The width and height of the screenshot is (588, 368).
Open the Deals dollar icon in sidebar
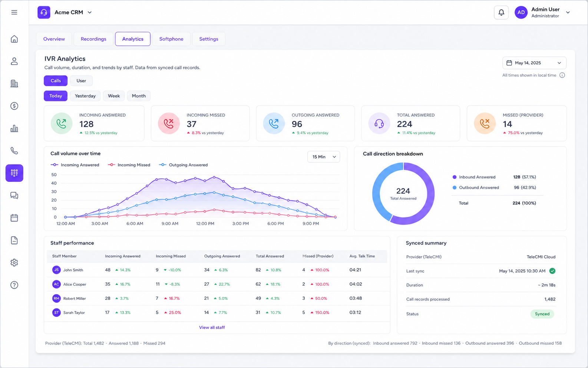(x=14, y=106)
